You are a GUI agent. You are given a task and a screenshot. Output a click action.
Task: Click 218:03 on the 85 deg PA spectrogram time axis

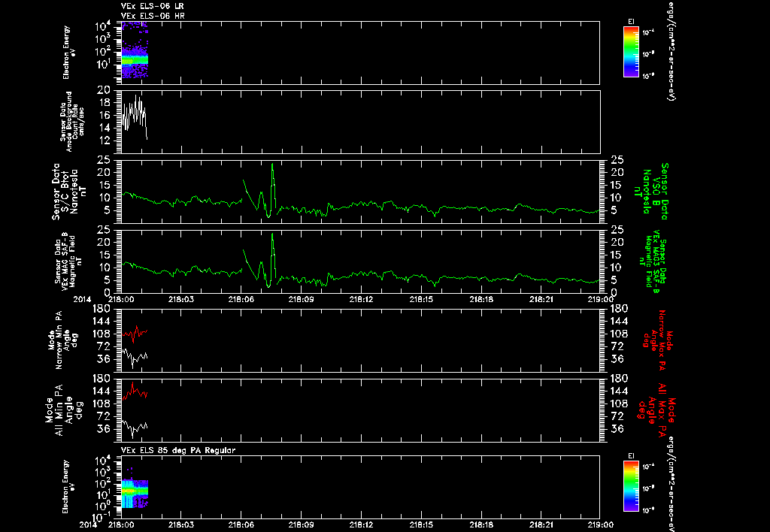pos(181,524)
